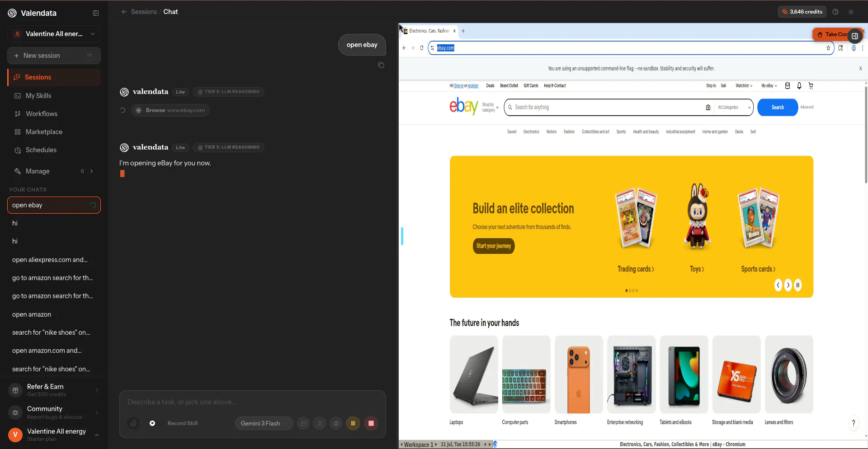Reload the eBay page
Screen dimensions: 868x449
tap(421, 48)
